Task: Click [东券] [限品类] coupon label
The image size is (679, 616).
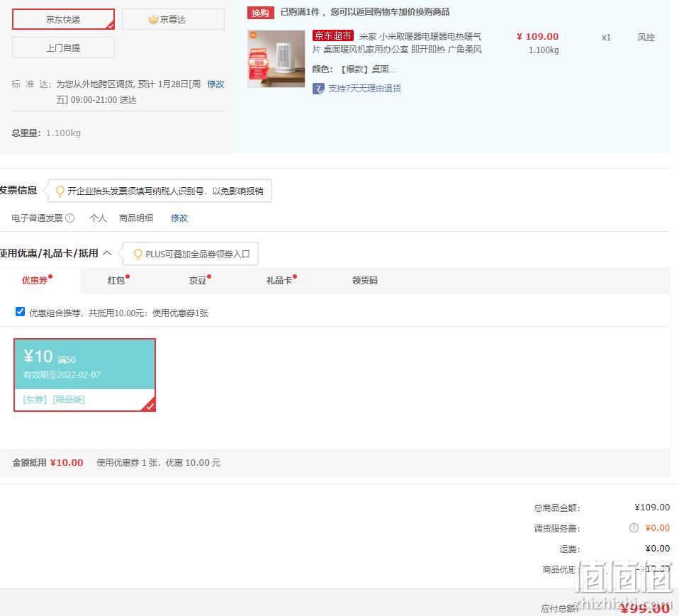Action: coord(54,399)
